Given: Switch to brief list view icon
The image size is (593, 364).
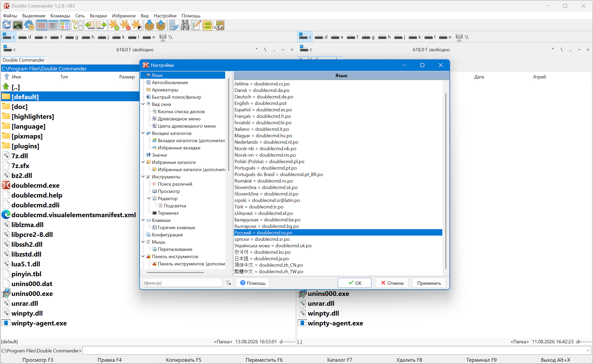Looking at the screenshot, I should click(53, 25).
